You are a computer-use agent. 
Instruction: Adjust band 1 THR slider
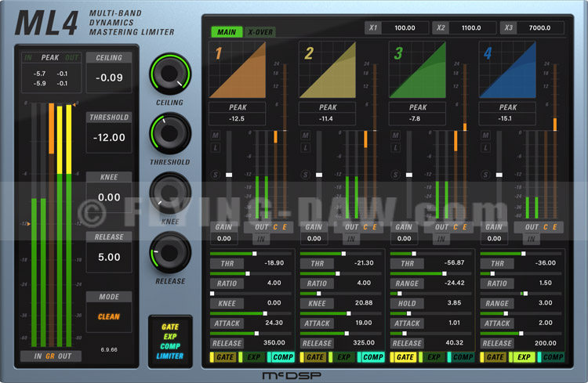tap(251, 254)
